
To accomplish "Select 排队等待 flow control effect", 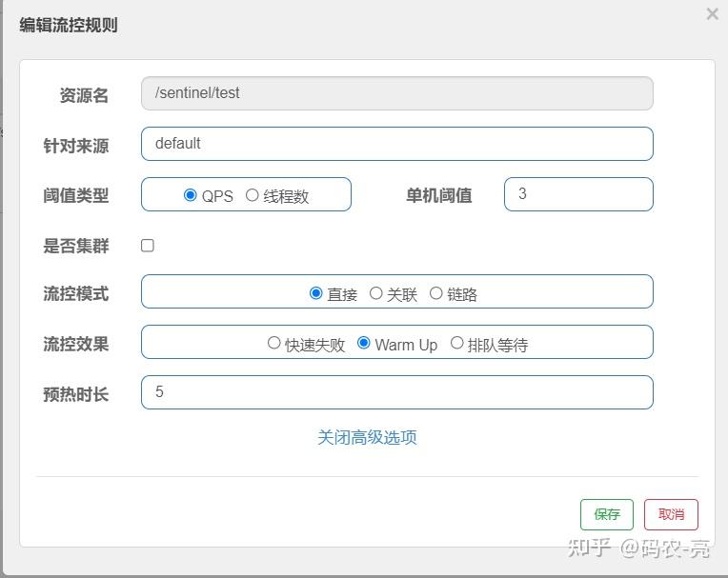I will (x=456, y=343).
